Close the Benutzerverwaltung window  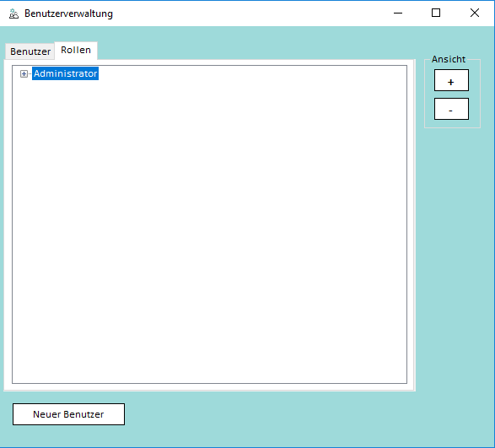coord(475,13)
